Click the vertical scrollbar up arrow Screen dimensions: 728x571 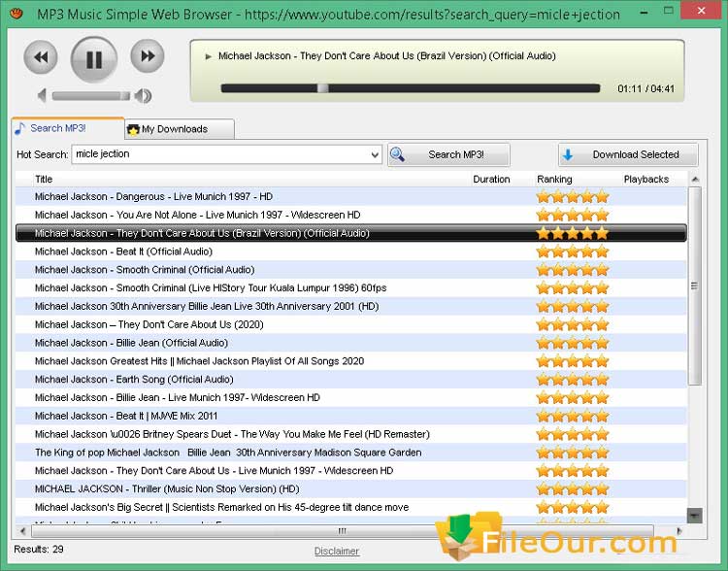pyautogui.click(x=695, y=180)
